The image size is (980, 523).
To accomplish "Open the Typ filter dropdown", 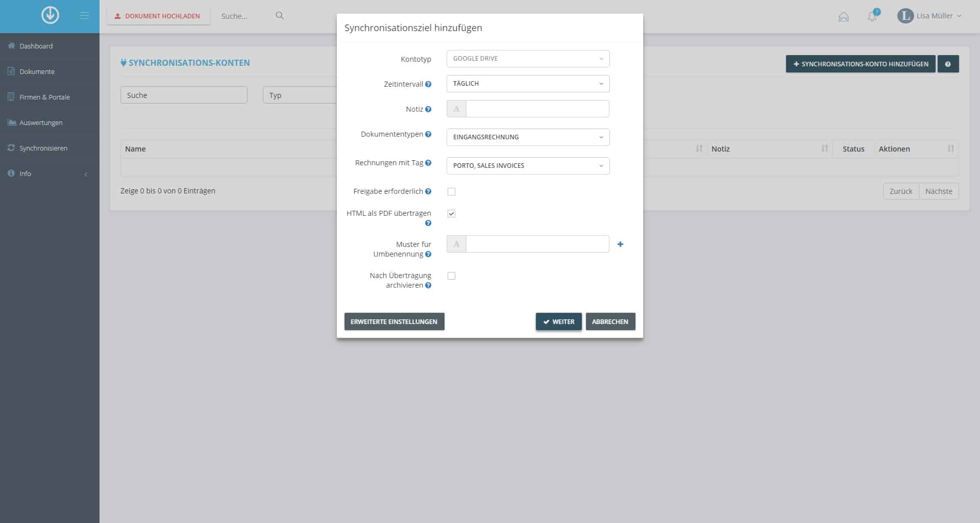I will (300, 95).
